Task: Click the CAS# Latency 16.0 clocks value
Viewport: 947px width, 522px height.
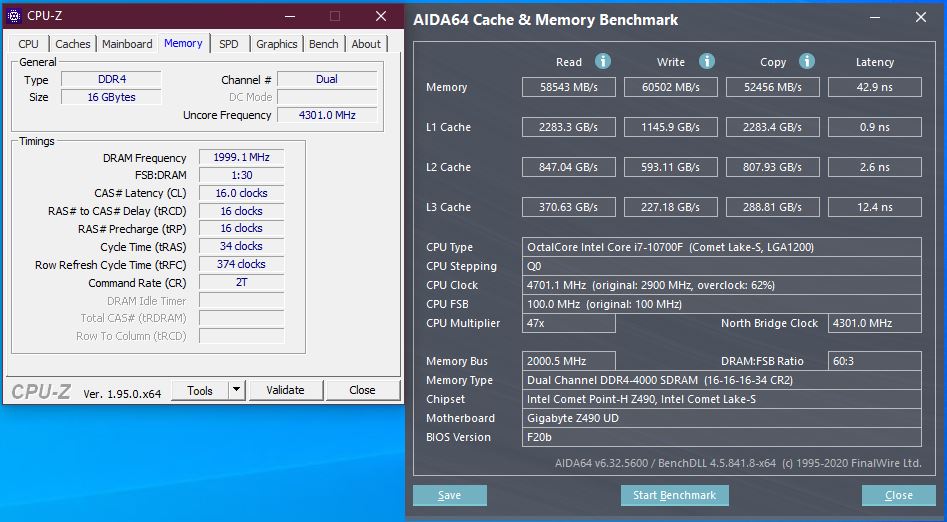Action: click(242, 193)
